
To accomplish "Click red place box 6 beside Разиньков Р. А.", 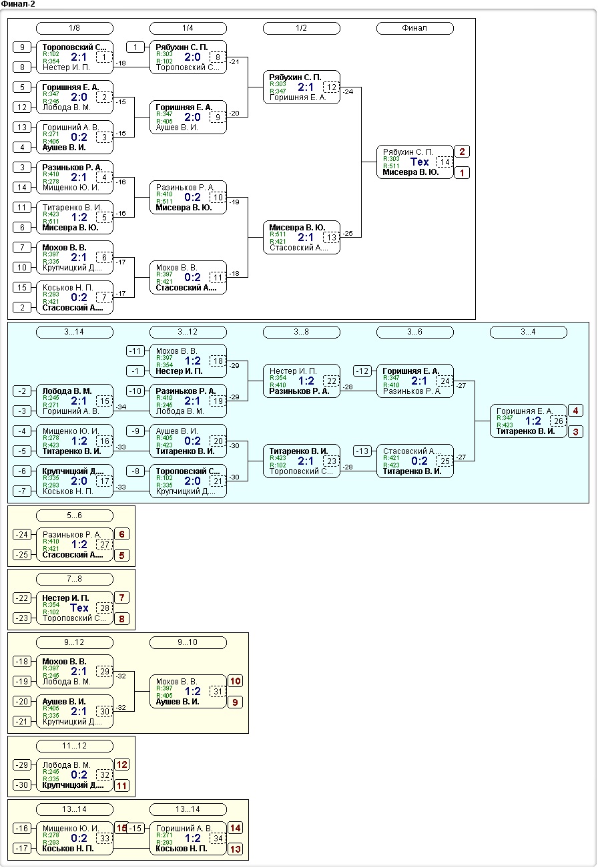I will coord(122,534).
